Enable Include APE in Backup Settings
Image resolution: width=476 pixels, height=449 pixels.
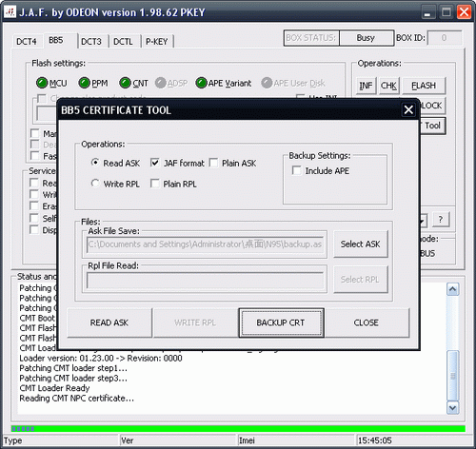[x=297, y=170]
